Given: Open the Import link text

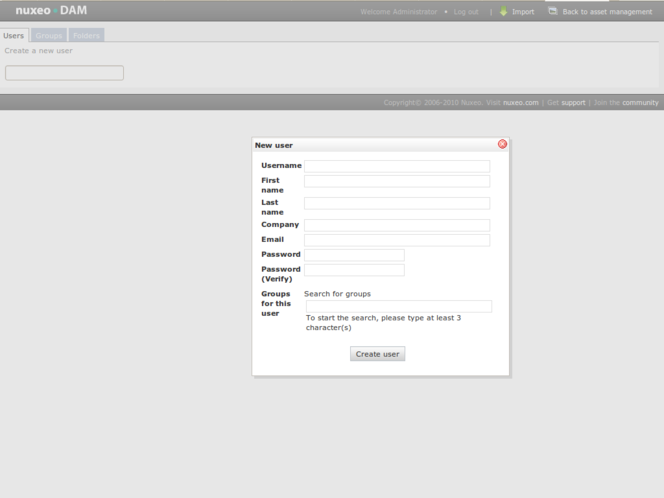Looking at the screenshot, I should point(523,12).
